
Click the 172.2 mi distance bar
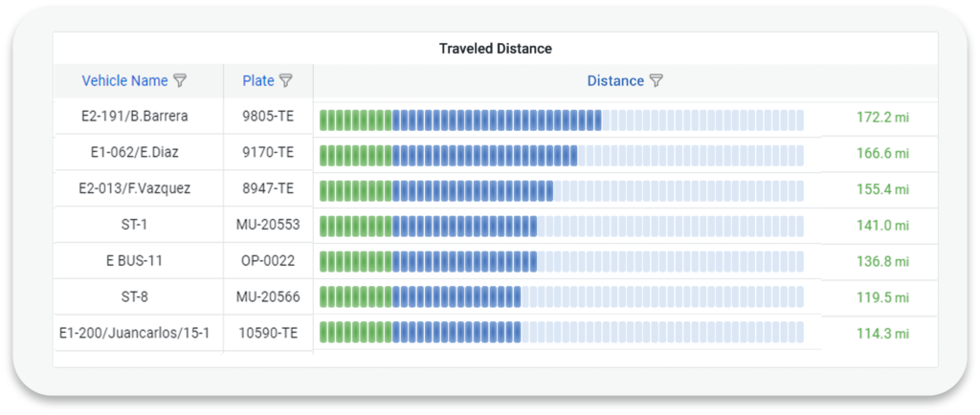pos(561,120)
